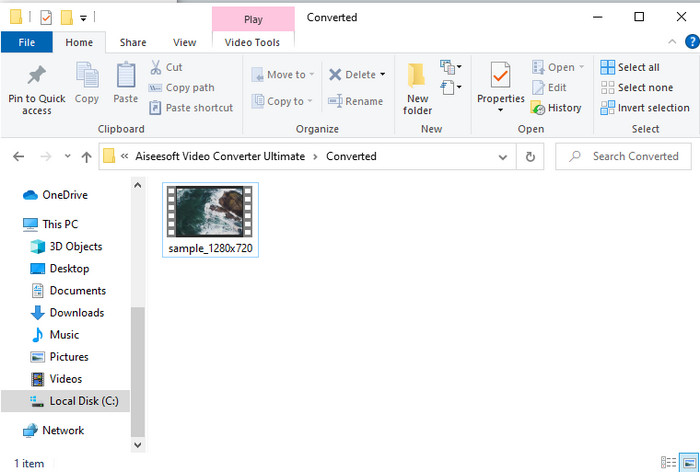Switch to Large icons view in status bar
This screenshot has height=472, width=700.
pyautogui.click(x=688, y=462)
